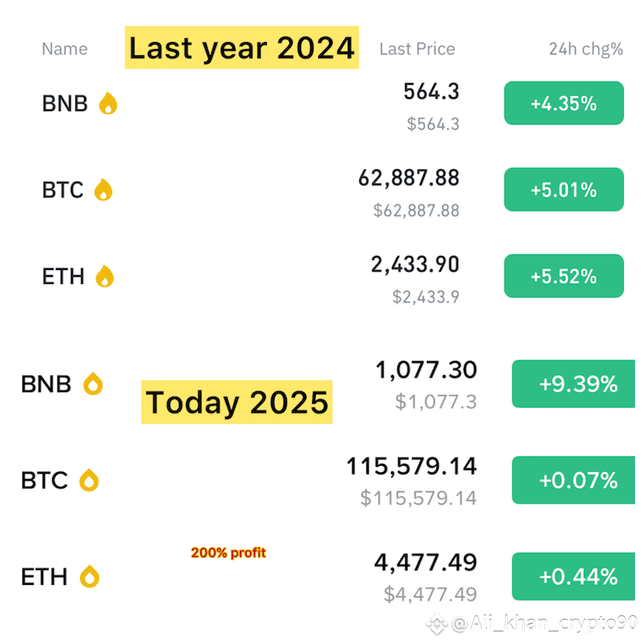This screenshot has width=644, height=644.
Task: Click the red 200% profit label
Action: click(229, 553)
